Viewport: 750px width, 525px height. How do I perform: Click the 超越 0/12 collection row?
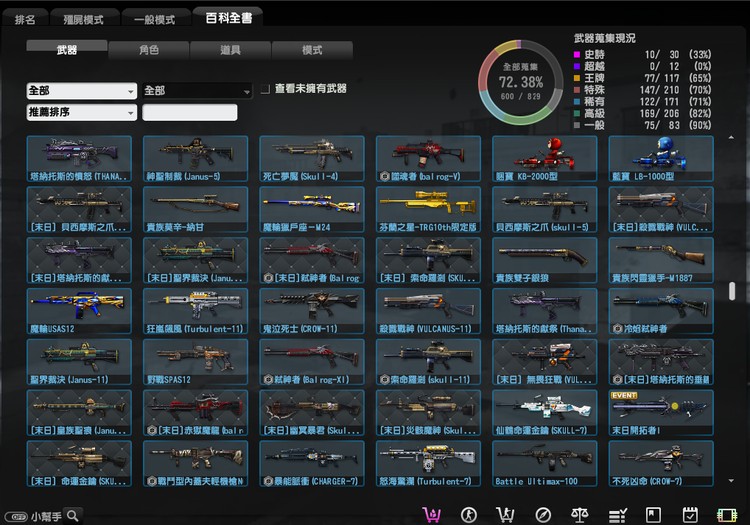[642, 66]
